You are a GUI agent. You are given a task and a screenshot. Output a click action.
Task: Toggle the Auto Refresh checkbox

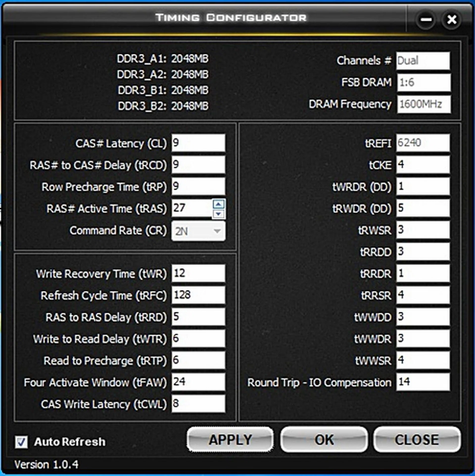point(21,442)
